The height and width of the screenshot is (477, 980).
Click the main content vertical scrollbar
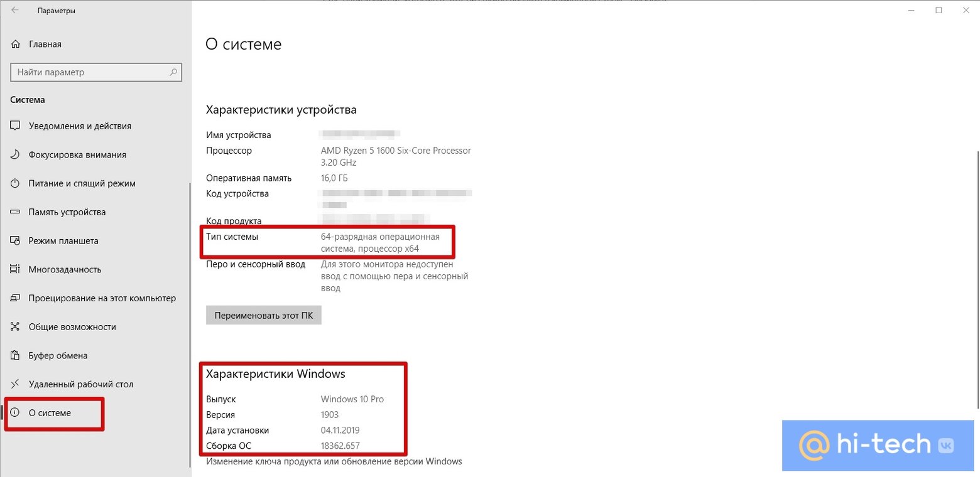coord(976,276)
